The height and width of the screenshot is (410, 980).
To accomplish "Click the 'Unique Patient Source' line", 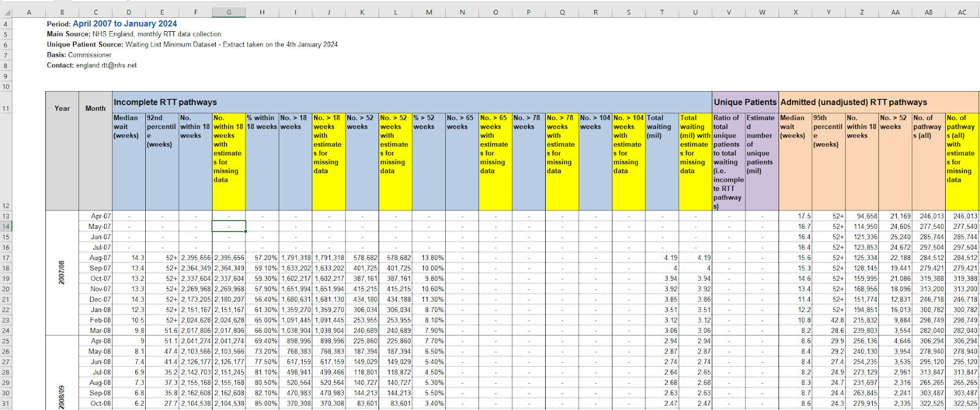I will click(x=192, y=45).
